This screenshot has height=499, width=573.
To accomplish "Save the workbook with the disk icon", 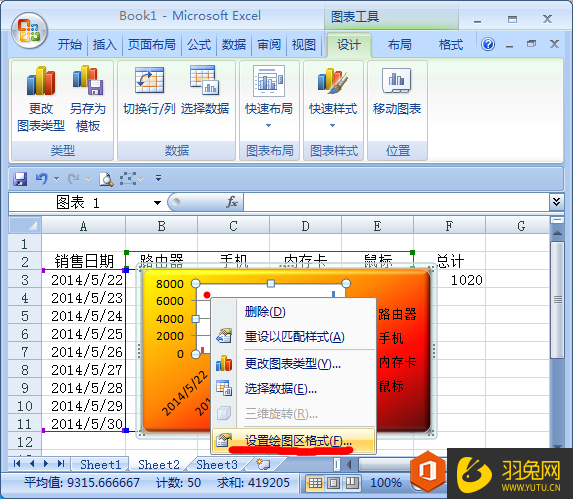I will (20, 179).
